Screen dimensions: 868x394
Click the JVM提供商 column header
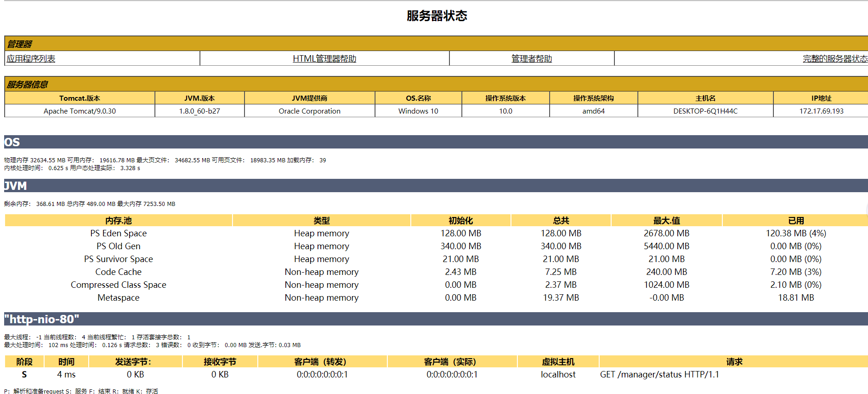tap(310, 98)
